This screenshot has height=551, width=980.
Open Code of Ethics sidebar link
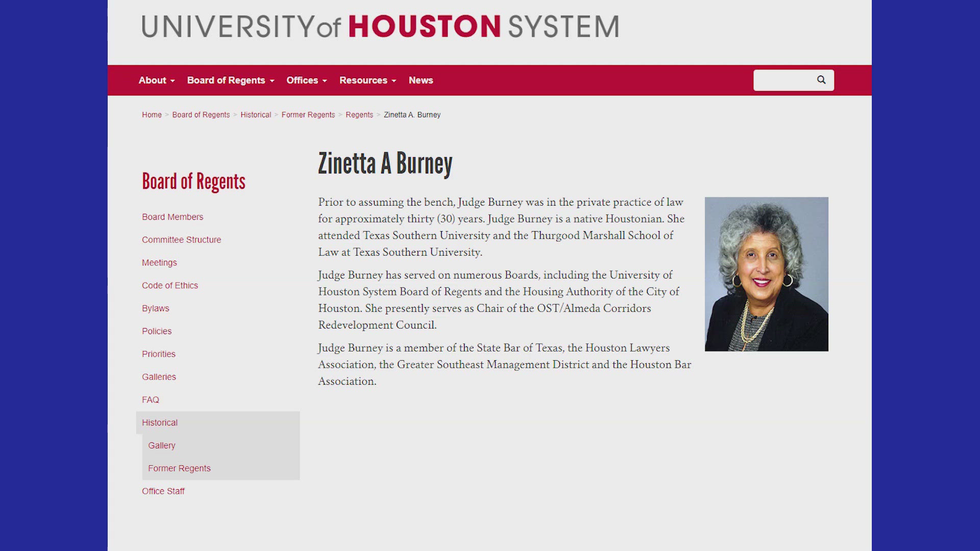[x=170, y=286]
